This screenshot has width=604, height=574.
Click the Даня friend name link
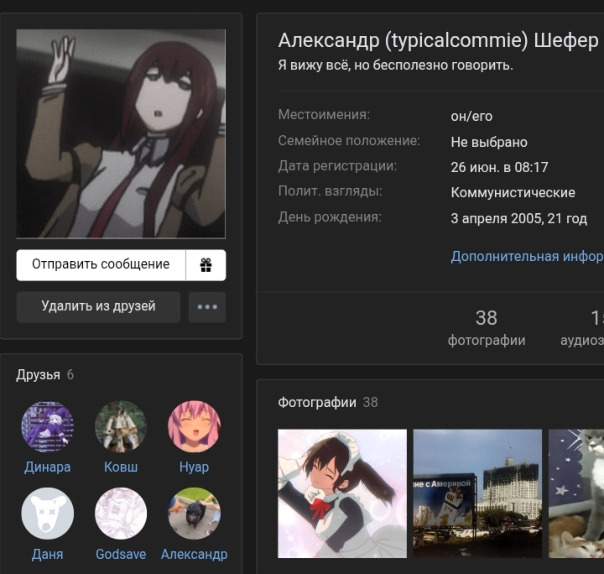point(47,554)
